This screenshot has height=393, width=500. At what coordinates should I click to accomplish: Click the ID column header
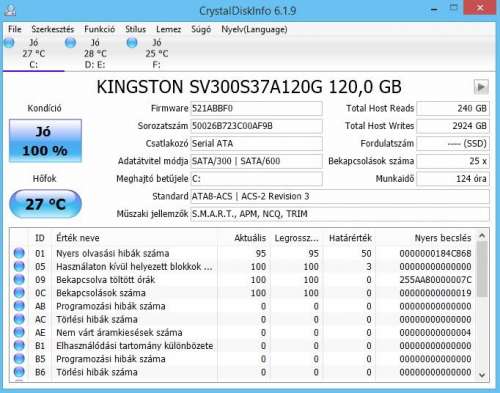point(40,238)
